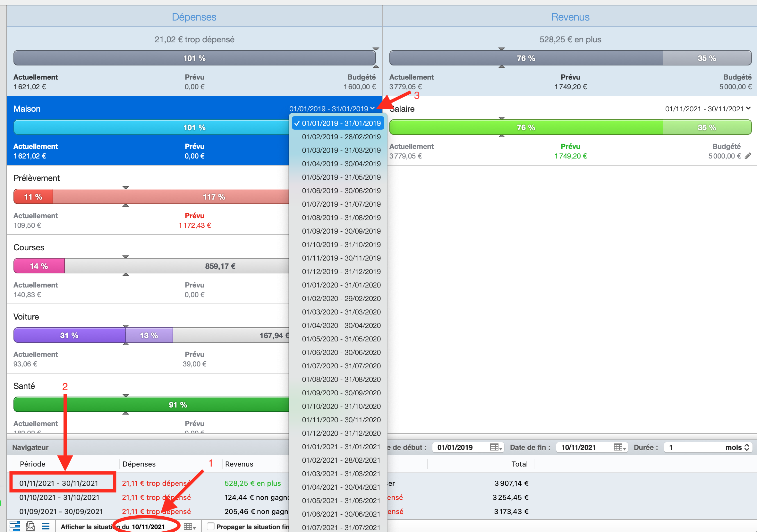Open the Date de début calendar picker
Viewport: 757px width, 532px height.
pos(496,447)
